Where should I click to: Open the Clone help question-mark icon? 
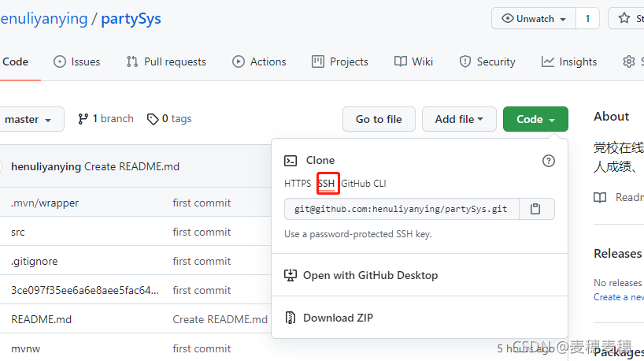point(548,161)
